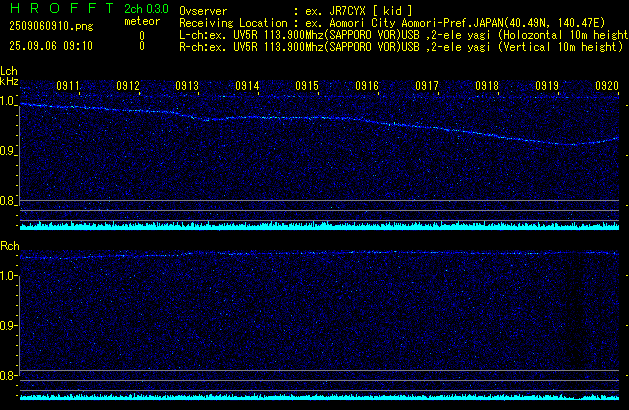The width and height of the screenshot is (629, 410).
Task: Click the 0919 time marker
Action: click(x=547, y=86)
